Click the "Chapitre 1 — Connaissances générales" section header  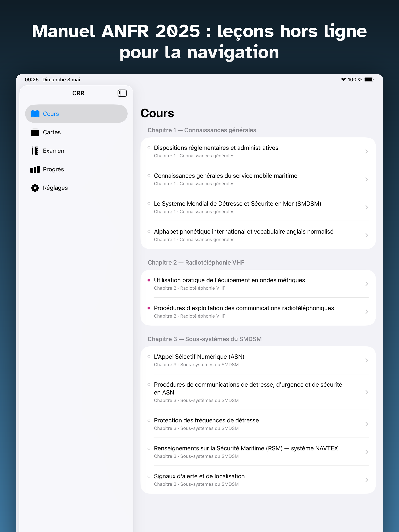coord(202,130)
